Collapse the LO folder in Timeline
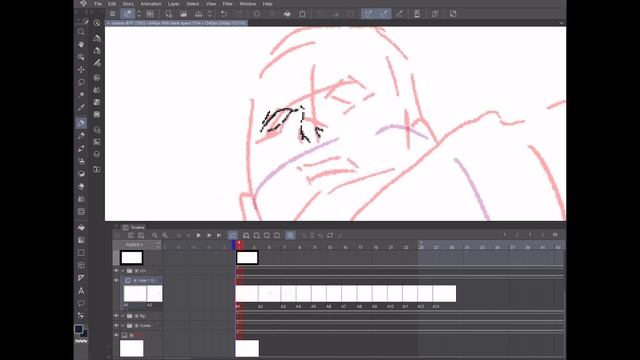Screen dimensions: 640x360 coord(123,271)
